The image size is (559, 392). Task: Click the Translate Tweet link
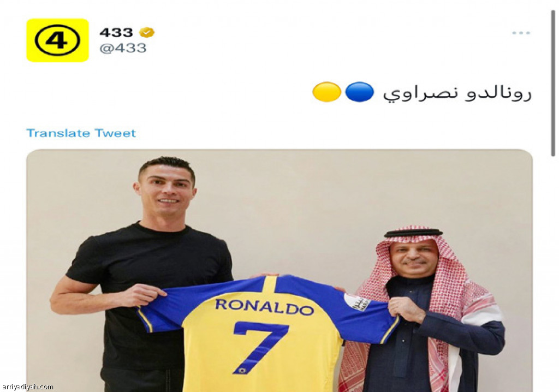pyautogui.click(x=81, y=133)
